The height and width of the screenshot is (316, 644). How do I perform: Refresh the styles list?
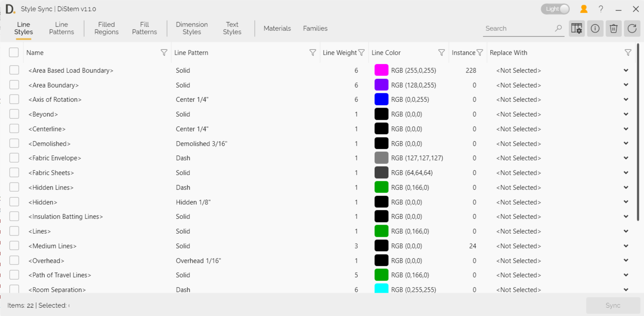632,28
